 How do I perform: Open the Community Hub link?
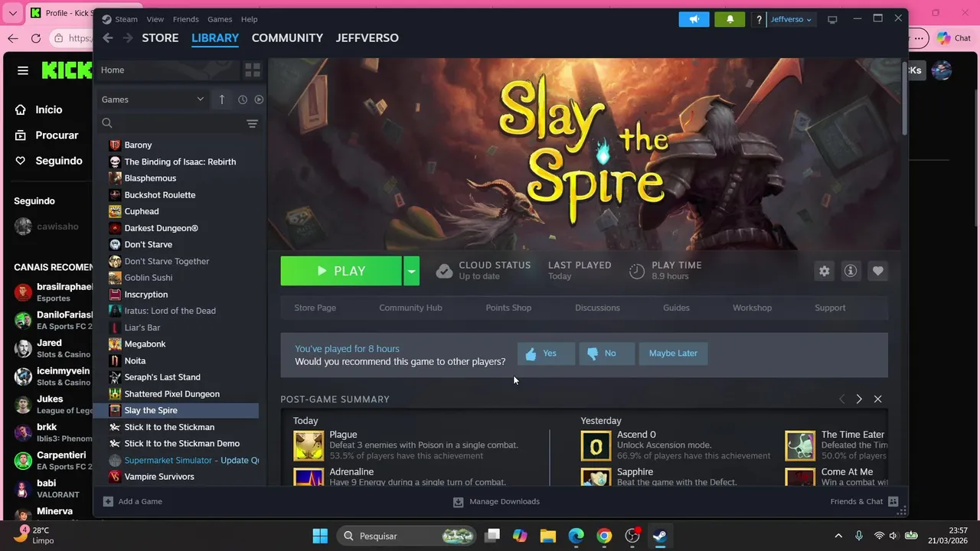click(410, 308)
